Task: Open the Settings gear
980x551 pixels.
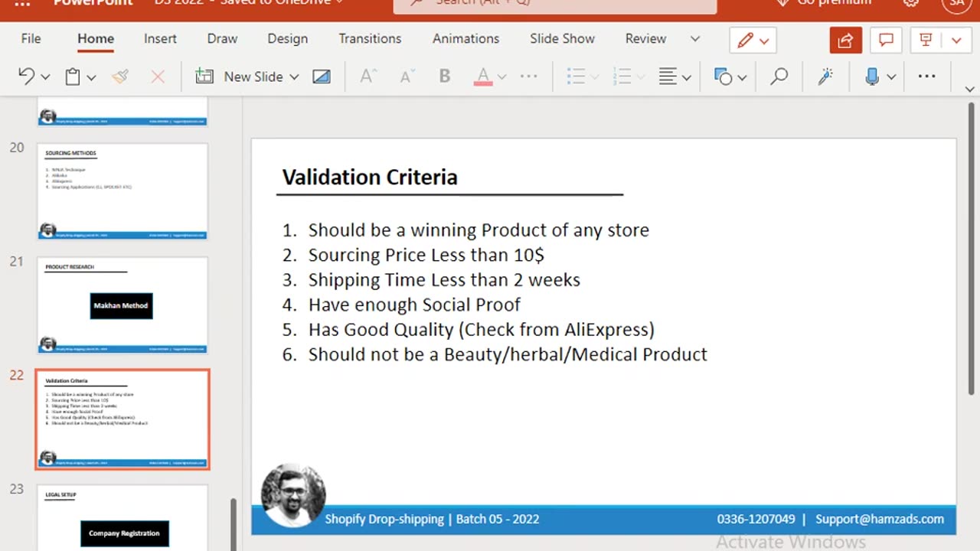Action: (911, 4)
